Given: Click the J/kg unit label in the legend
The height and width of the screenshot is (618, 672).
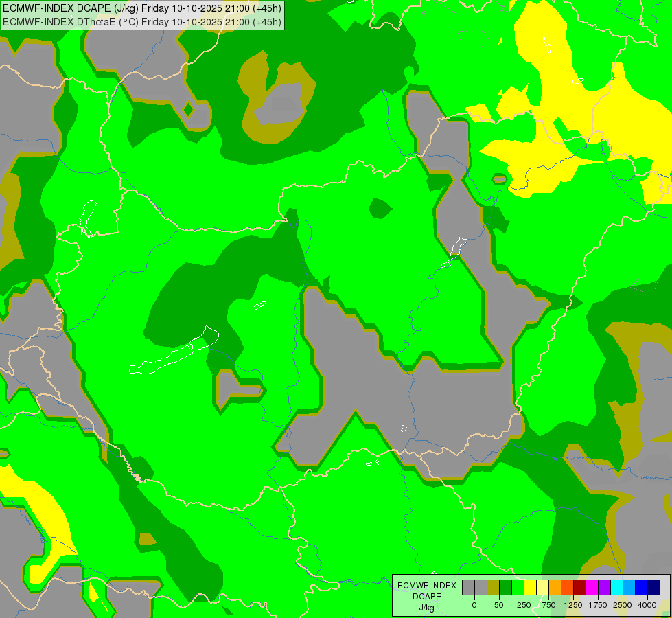Looking at the screenshot, I should [427, 608].
